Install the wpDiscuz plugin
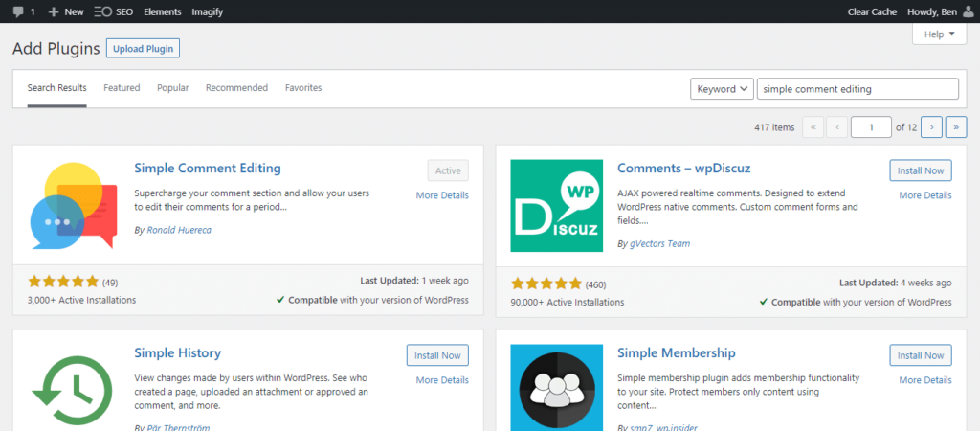 921,170
